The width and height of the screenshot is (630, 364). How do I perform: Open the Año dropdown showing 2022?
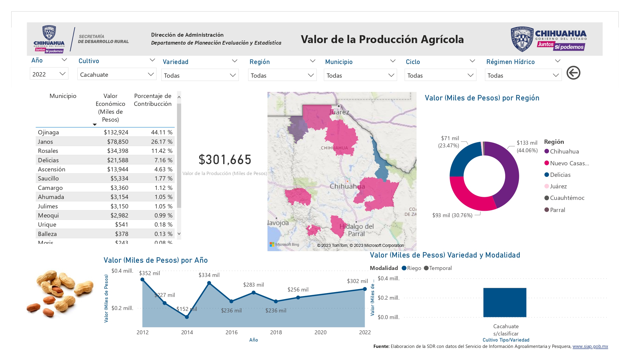click(x=49, y=74)
